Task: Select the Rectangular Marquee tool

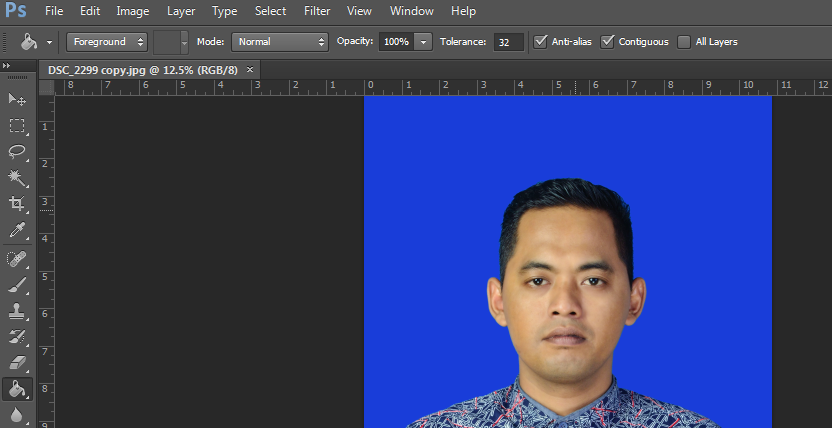Action: 17,126
